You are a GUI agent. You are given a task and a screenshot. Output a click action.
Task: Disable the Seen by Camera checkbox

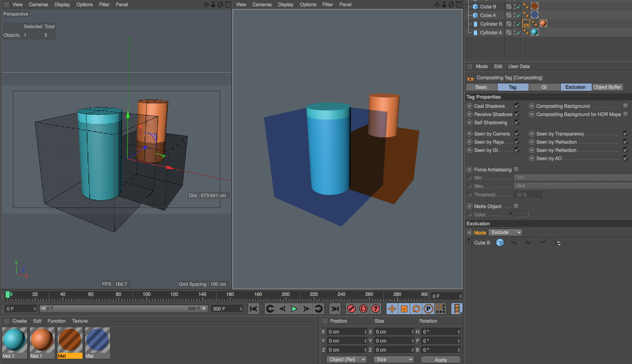(517, 134)
